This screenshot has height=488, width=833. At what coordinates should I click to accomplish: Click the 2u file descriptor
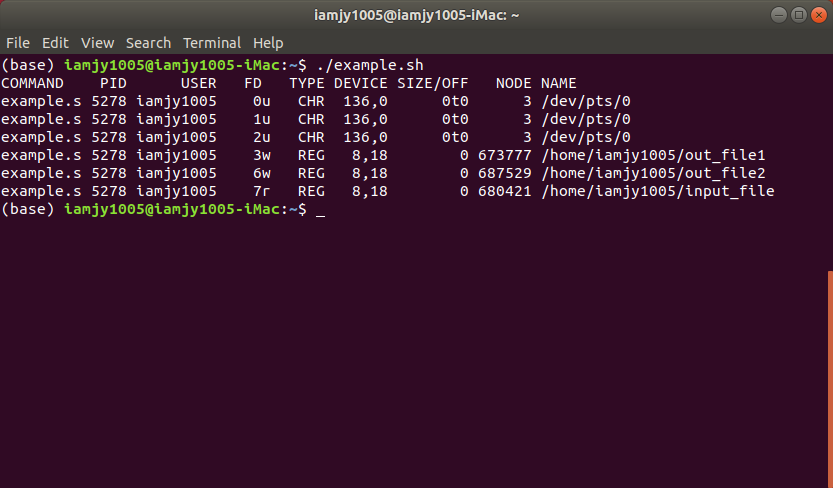[262, 138]
